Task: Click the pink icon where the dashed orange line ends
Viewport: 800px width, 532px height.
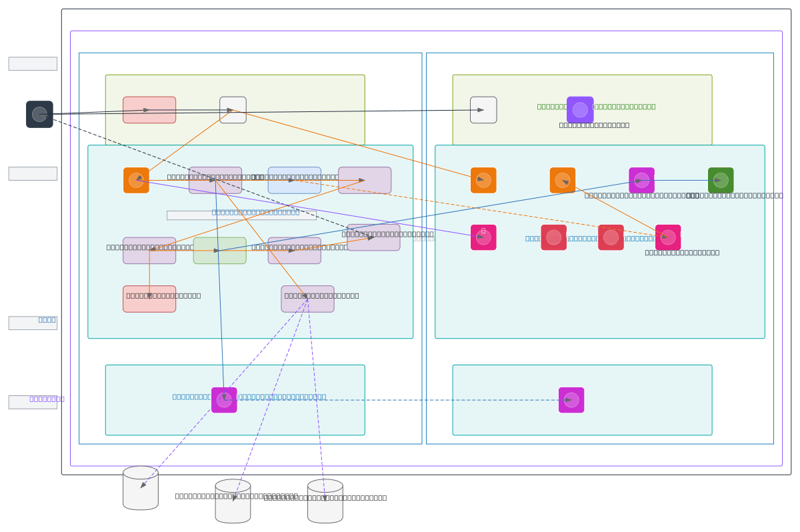Action: point(668,237)
